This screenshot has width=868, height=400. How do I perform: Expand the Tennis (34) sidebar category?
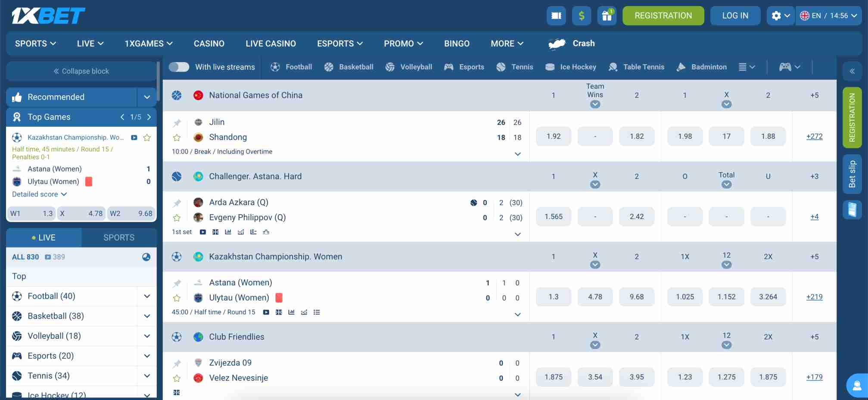coord(147,375)
